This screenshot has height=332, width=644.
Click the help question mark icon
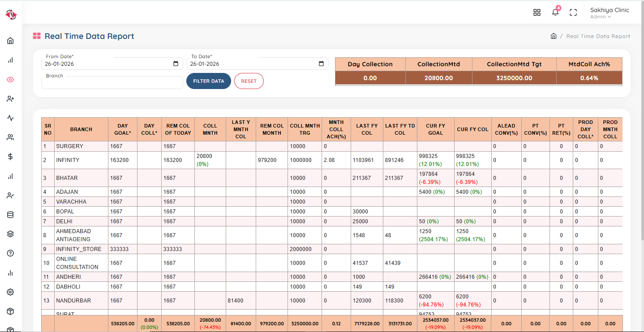pyautogui.click(x=10, y=253)
